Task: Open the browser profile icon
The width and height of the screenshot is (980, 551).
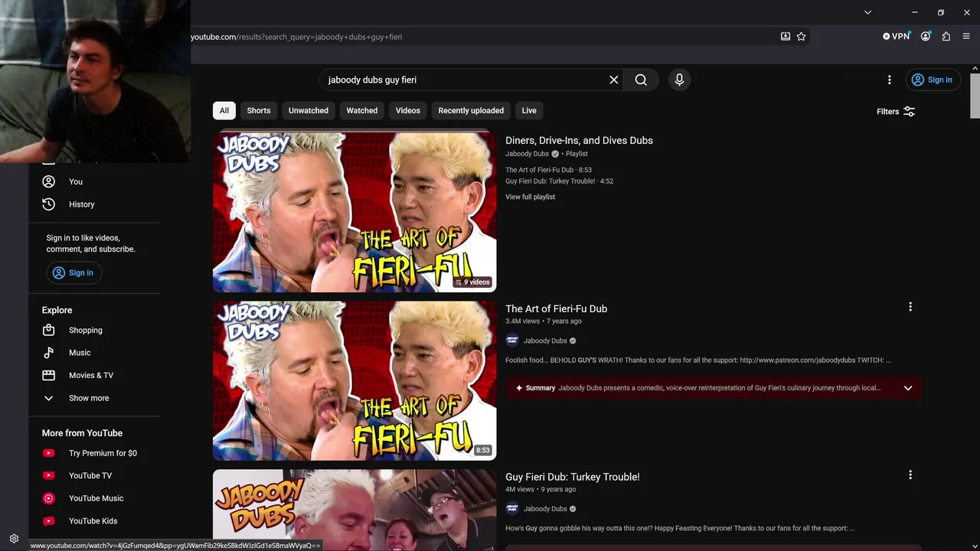Action: point(926,36)
